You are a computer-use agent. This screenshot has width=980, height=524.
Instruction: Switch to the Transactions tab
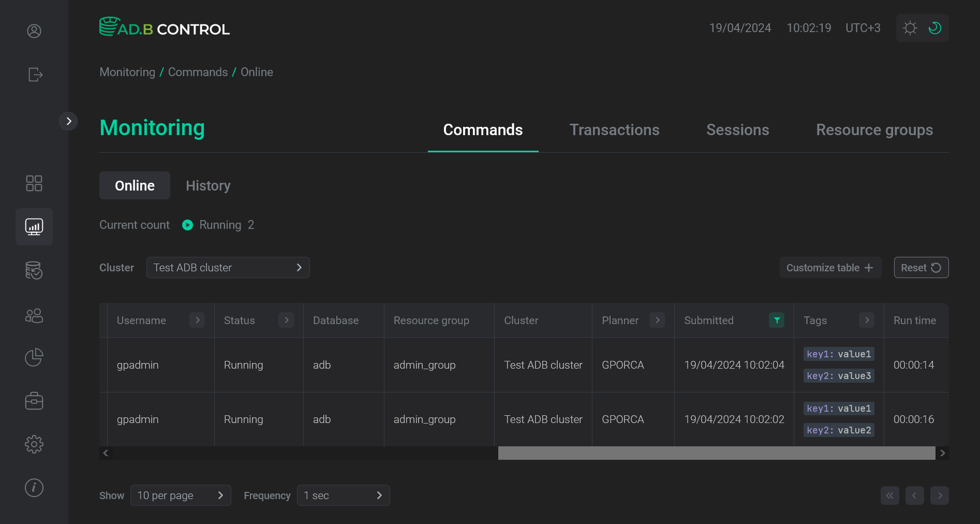[x=614, y=130]
